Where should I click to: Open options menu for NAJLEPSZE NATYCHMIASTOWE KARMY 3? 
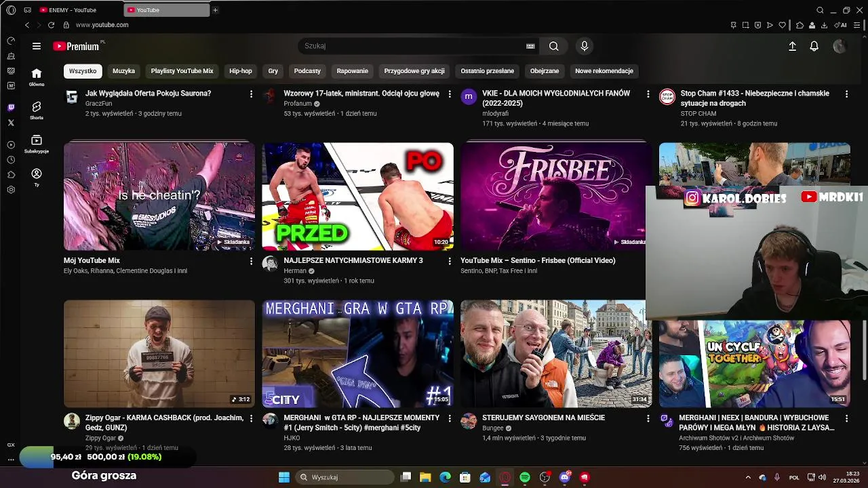(x=450, y=261)
